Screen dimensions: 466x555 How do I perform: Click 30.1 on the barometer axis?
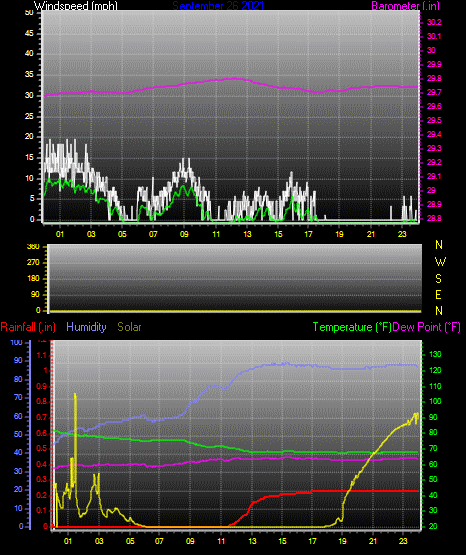434,36
